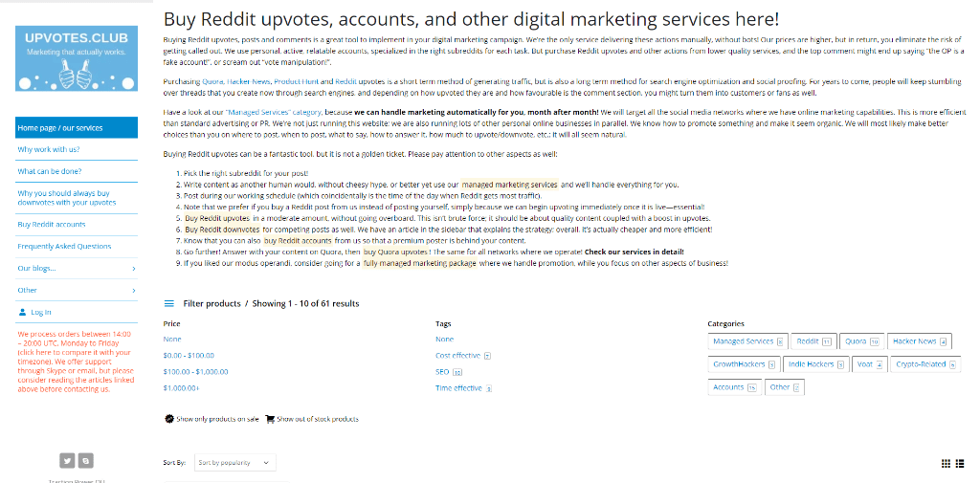Open Home page / our services menu item
This screenshot has width=980, height=483.
click(60, 127)
